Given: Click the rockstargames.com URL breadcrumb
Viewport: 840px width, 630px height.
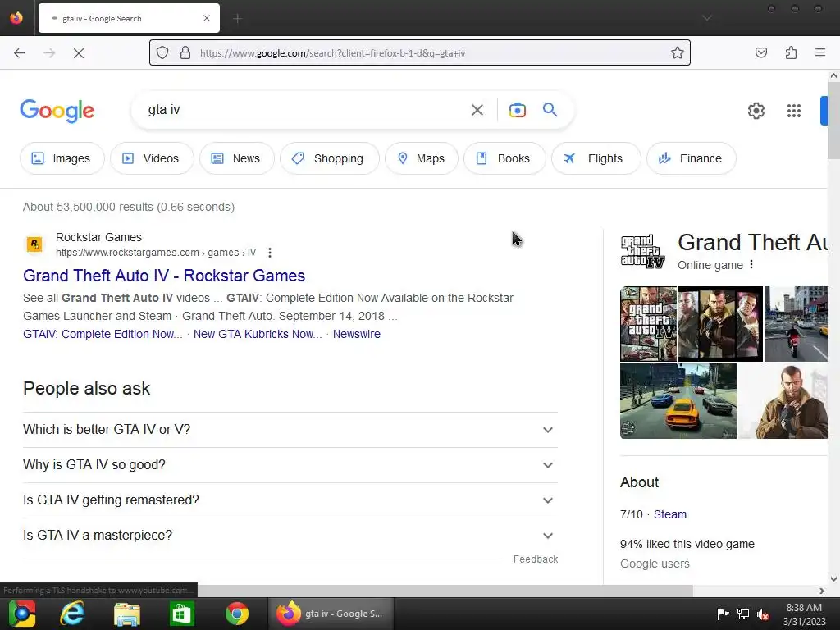Looking at the screenshot, I should coord(156,253).
